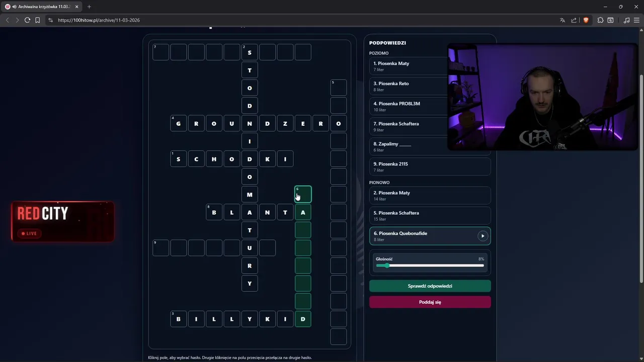
Task: Click the Z cell in GROUNDZERO
Action: coord(285,124)
